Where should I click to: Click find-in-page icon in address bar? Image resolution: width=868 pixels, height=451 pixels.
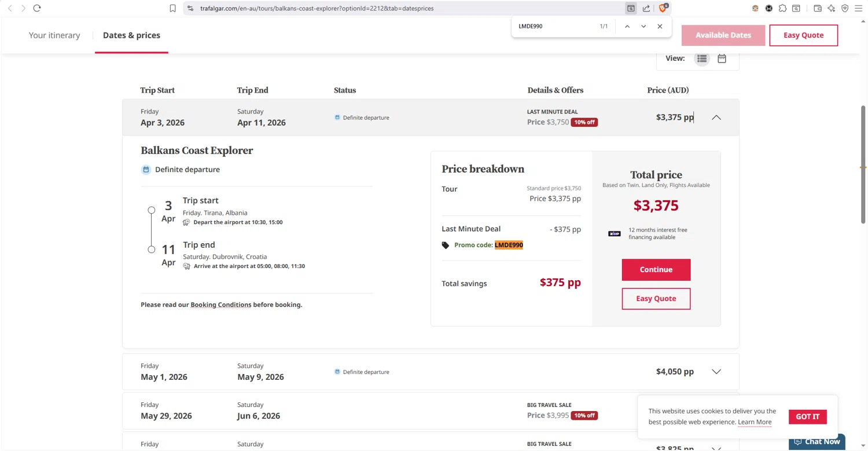[631, 8]
